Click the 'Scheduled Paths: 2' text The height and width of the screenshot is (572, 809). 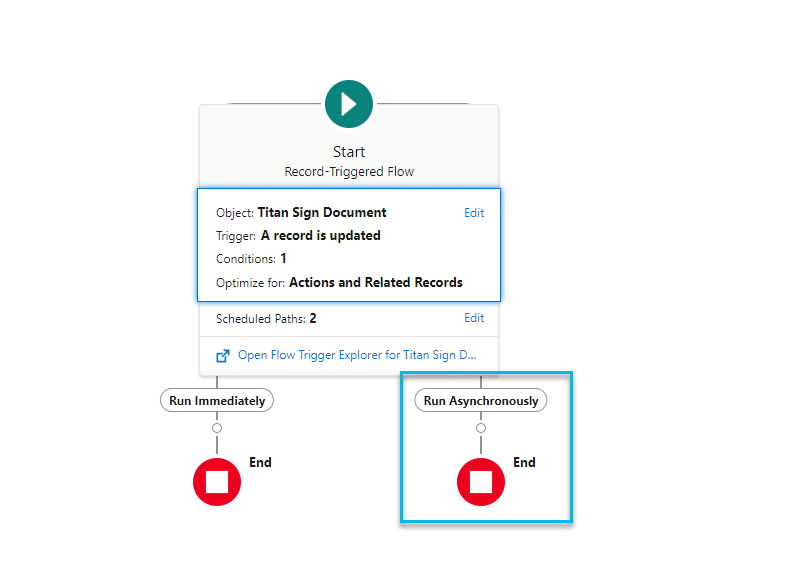tap(266, 319)
